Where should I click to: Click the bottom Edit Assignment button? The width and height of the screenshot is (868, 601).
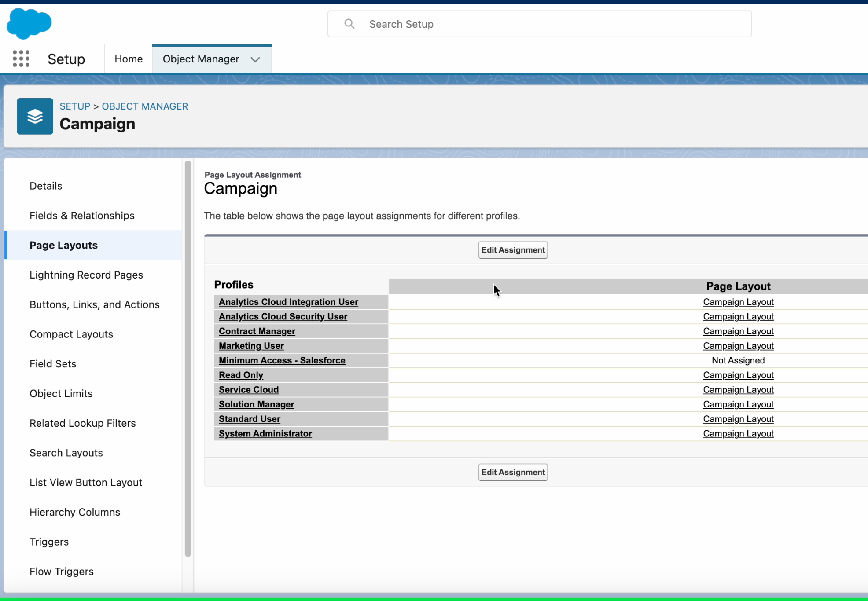513,472
